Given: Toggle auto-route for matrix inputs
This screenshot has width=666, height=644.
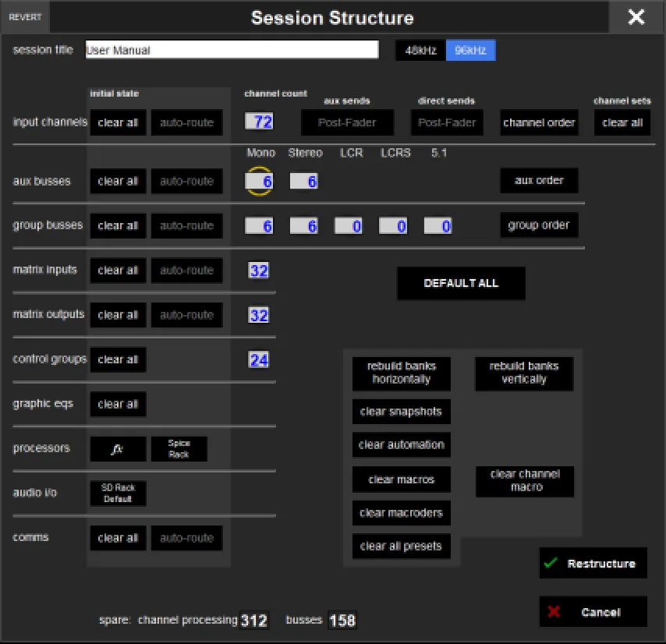Looking at the screenshot, I should [x=186, y=271].
